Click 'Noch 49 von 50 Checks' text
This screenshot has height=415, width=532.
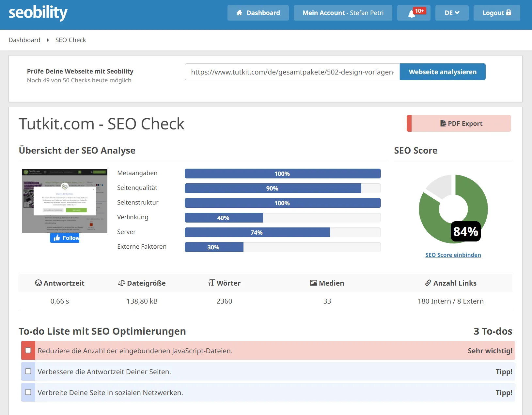coord(79,80)
